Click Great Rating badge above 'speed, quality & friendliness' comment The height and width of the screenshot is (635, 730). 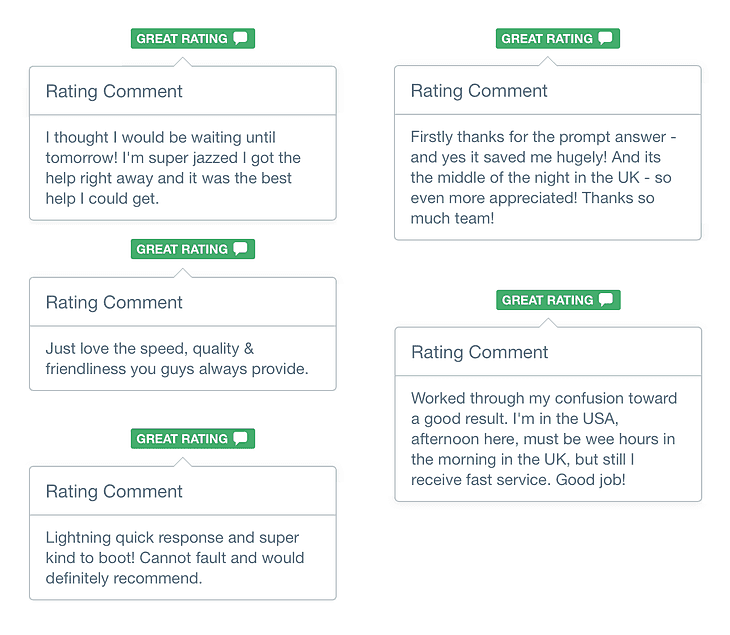pos(193,249)
